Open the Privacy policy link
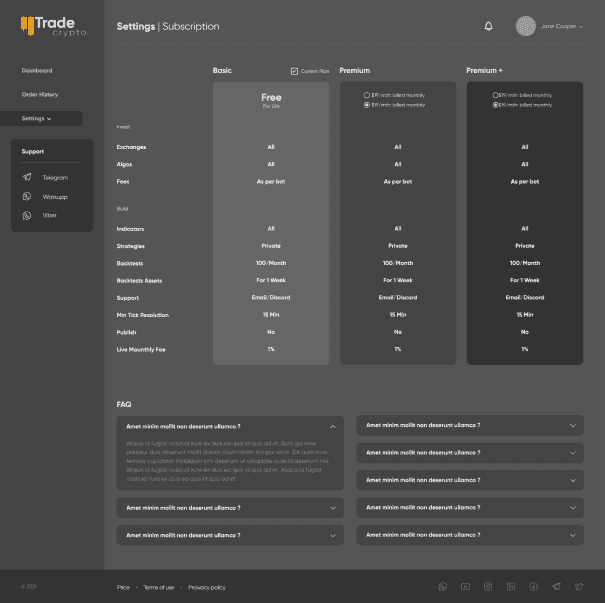Screen dimensions: 605x603 coord(207,587)
